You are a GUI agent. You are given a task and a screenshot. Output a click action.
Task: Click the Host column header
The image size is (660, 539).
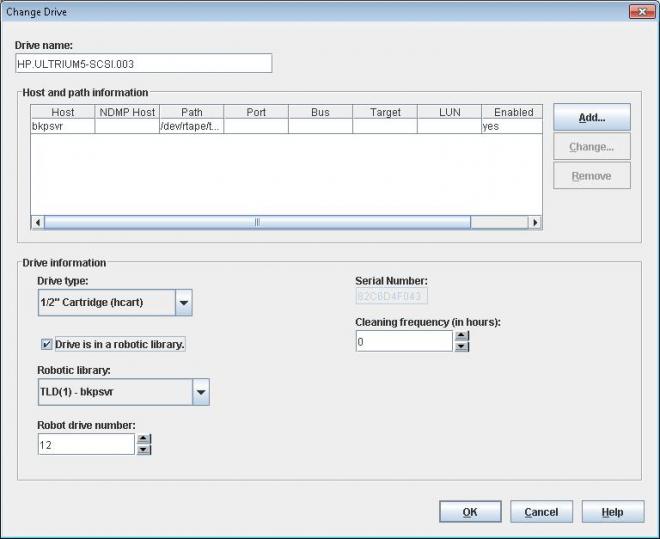click(x=63, y=112)
